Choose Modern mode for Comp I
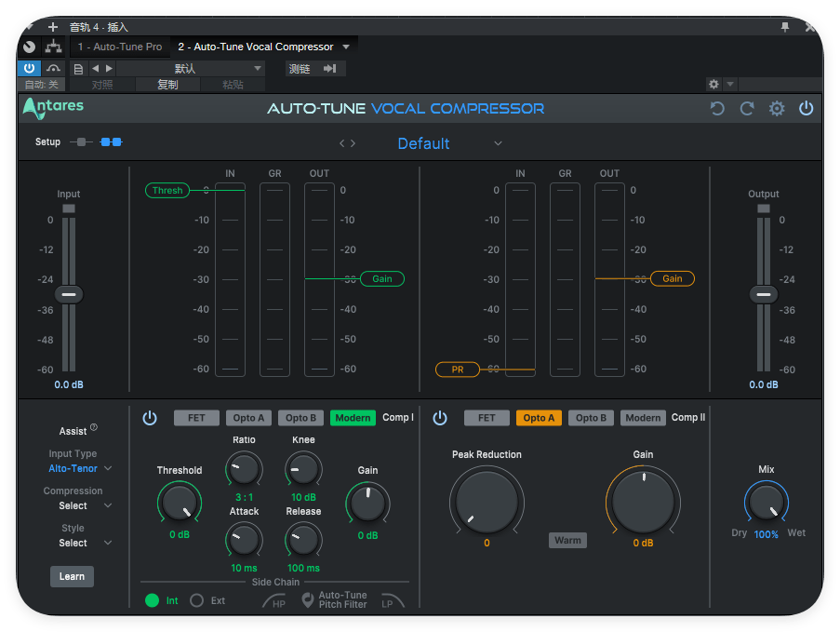This screenshot has height=632, width=840. (353, 418)
